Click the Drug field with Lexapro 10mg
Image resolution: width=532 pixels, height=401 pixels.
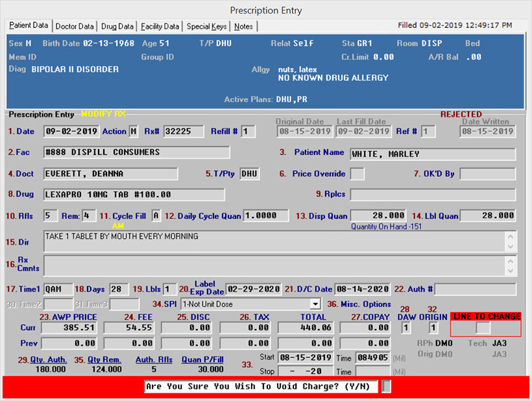134,195
